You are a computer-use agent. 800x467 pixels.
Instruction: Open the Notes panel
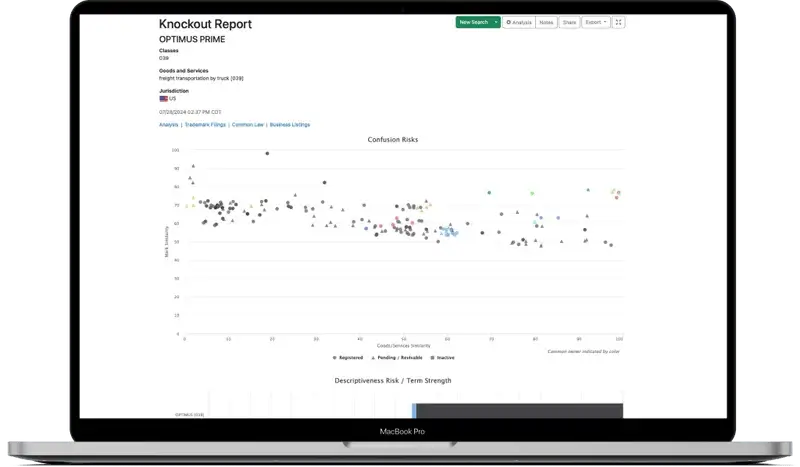[x=546, y=22]
